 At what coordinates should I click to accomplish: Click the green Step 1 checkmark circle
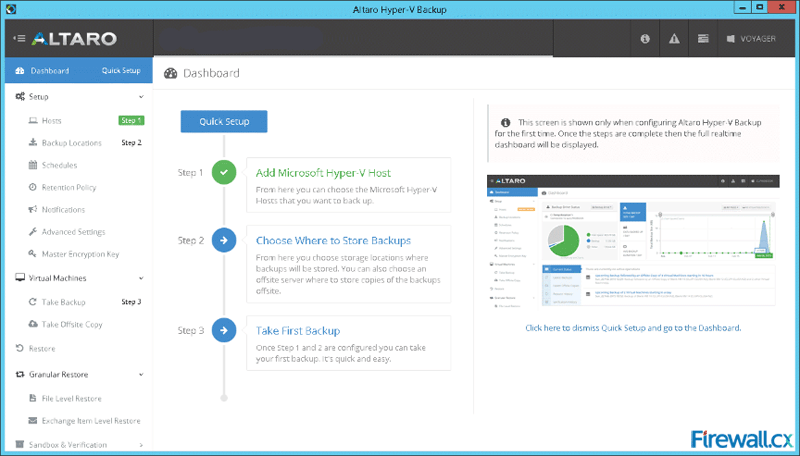click(x=224, y=172)
